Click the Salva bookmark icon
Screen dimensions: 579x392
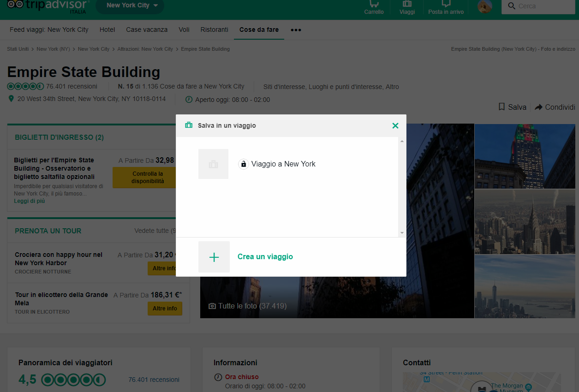click(x=501, y=107)
